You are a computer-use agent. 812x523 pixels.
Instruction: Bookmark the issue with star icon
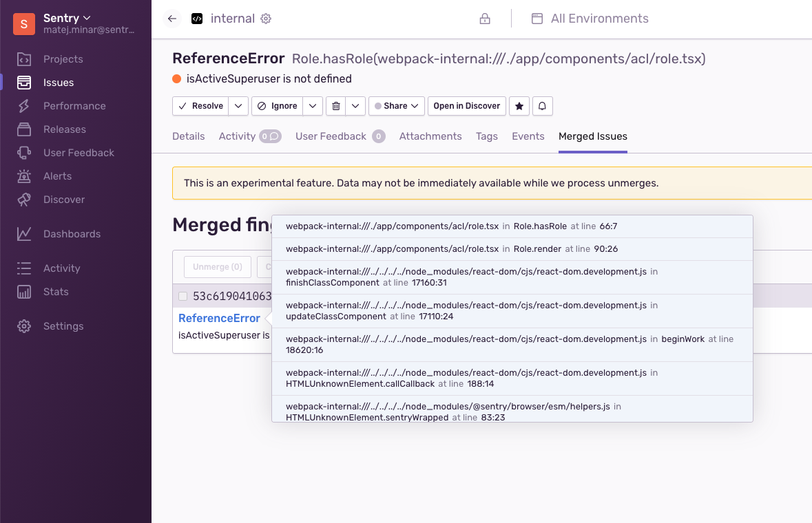pyautogui.click(x=519, y=106)
